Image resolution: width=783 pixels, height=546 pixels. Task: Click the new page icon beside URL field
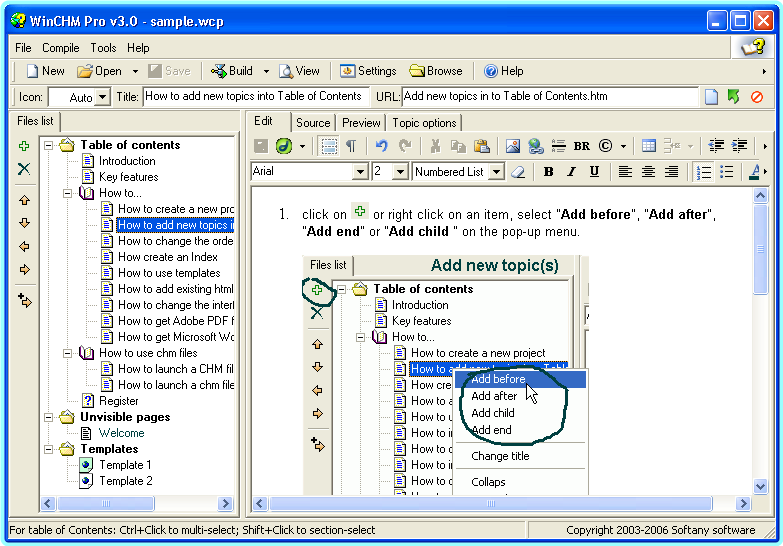[x=711, y=96]
